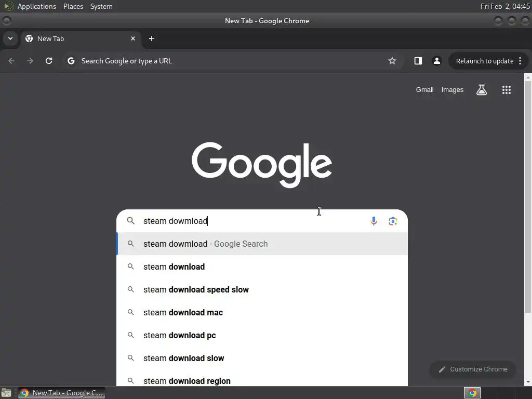The image size is (532, 399).
Task: Open the Chrome profile icon
Action: [x=436, y=61]
